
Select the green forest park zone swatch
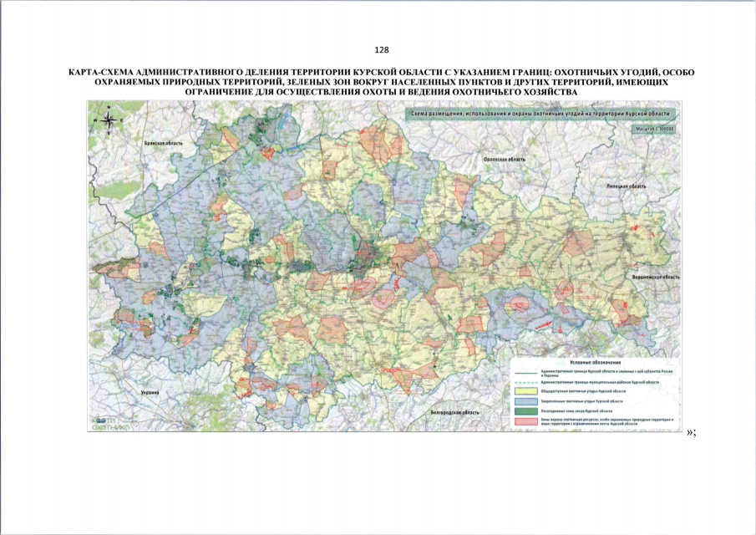coord(528,411)
